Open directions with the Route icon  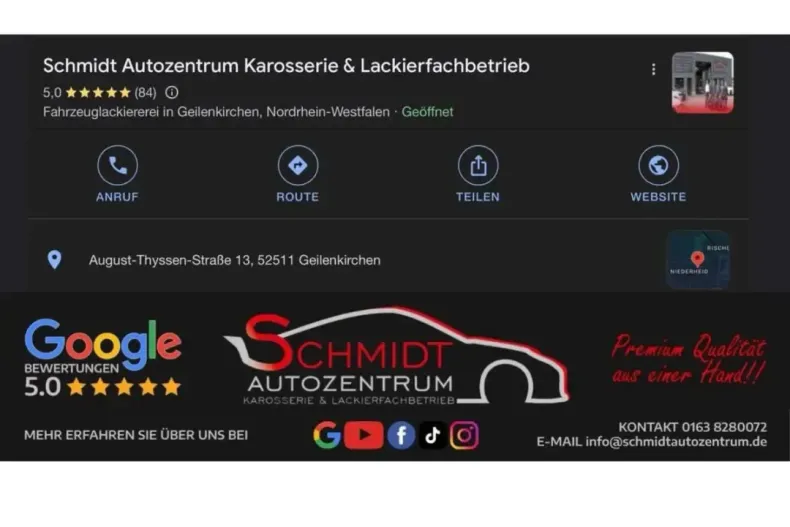pos(298,165)
